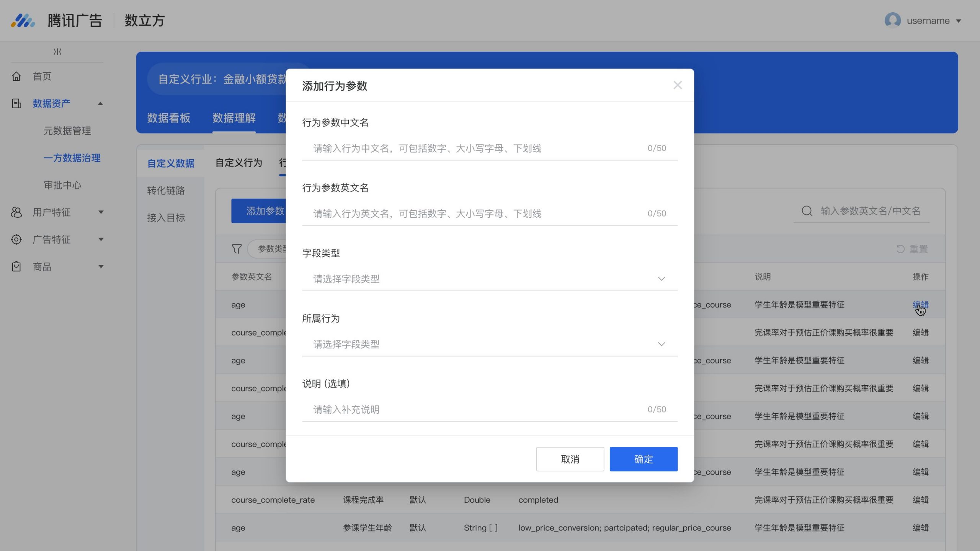
Task: Click the 'completed' behavior cell
Action: tap(538, 500)
